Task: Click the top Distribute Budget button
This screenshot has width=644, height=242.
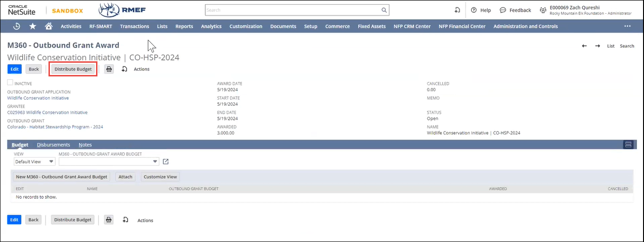Action: pyautogui.click(x=73, y=69)
